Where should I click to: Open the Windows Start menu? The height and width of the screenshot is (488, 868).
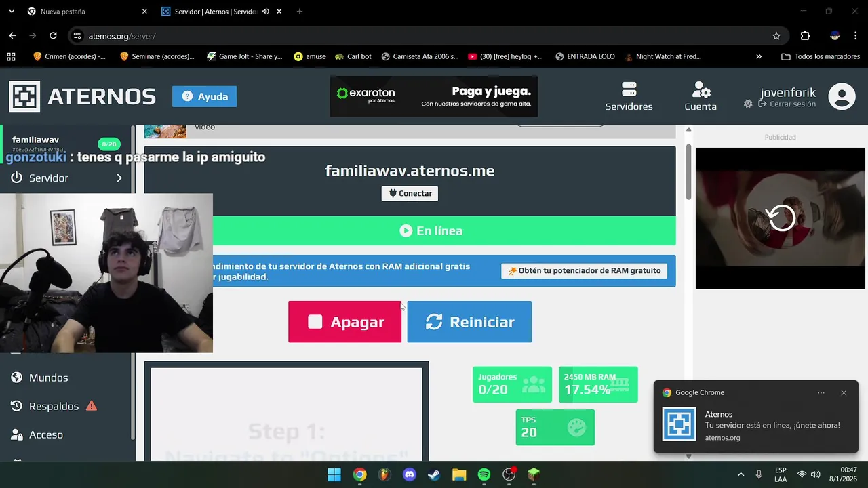[334, 474]
